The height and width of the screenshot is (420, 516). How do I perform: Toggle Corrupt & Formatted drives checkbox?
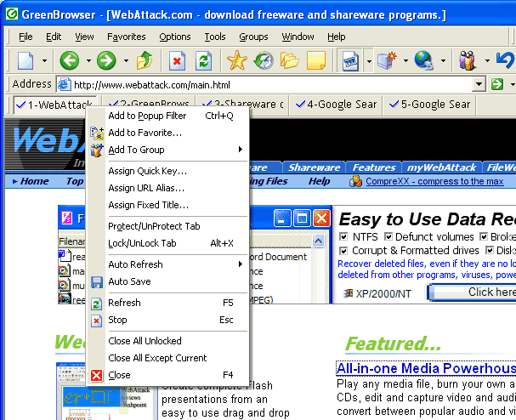tap(343, 251)
